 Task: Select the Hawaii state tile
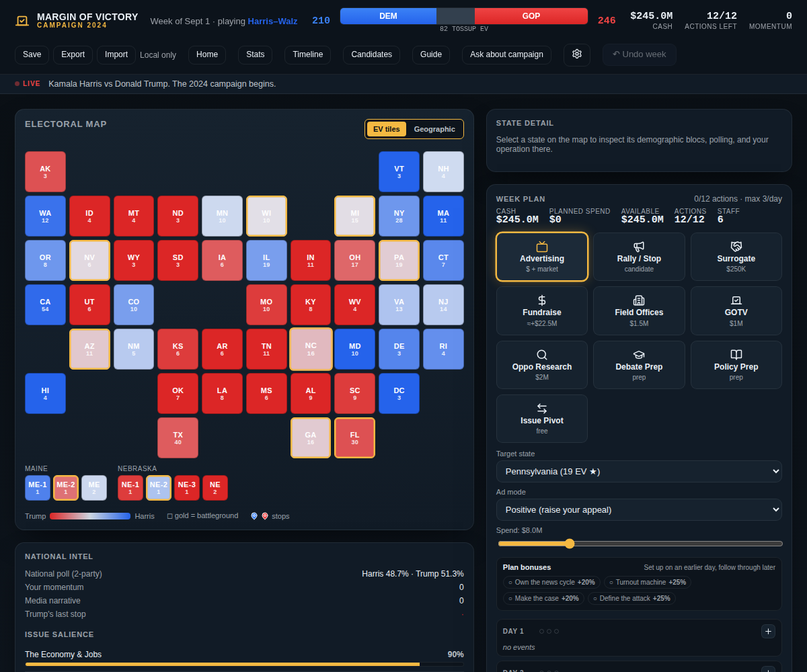click(45, 394)
